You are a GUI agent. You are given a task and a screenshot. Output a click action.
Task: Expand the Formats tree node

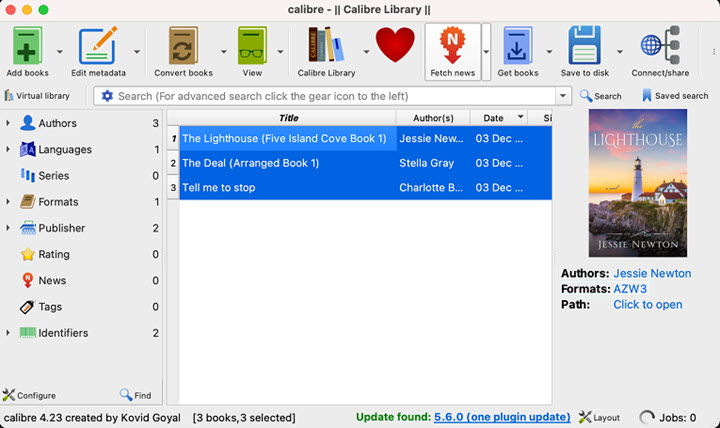pos(8,202)
